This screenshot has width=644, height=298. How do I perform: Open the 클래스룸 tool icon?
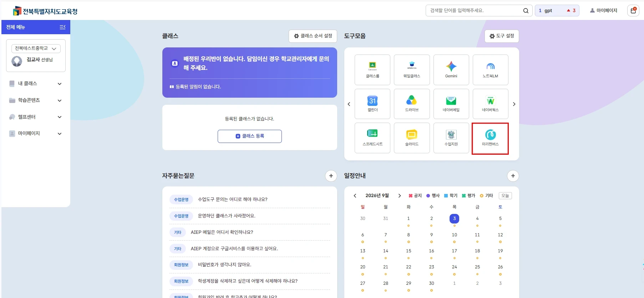[x=372, y=70]
